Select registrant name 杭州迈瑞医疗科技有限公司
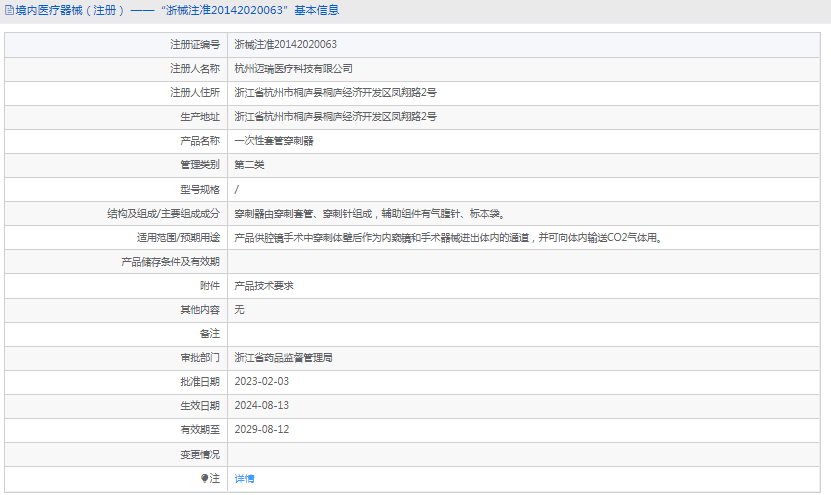 [294, 68]
